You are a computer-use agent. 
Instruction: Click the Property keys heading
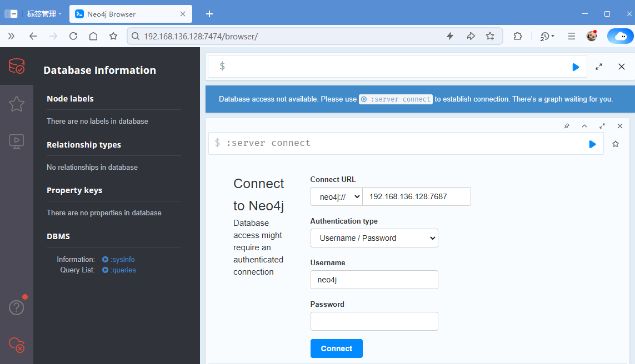tap(74, 190)
